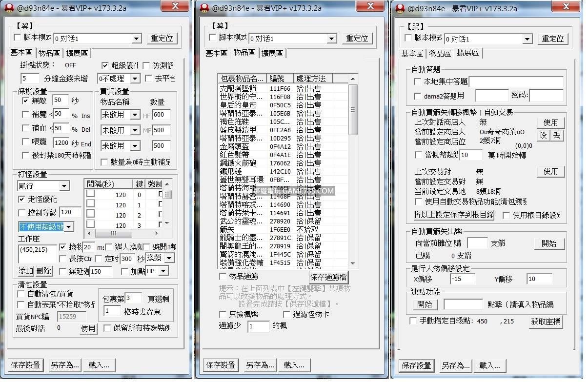Click 開始 button in 自動買箭矢出幣 section

550,243
